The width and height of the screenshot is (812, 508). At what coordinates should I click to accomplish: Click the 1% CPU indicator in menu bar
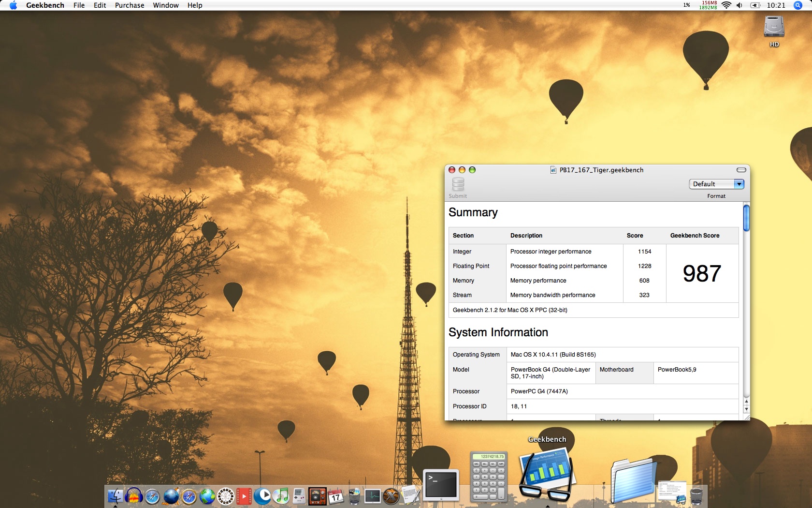[686, 5]
